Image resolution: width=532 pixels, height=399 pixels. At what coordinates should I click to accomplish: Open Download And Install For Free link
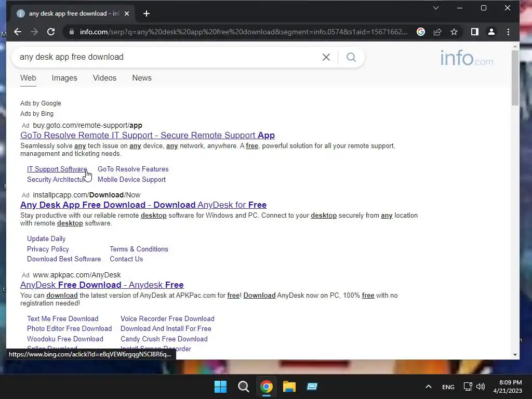click(166, 328)
